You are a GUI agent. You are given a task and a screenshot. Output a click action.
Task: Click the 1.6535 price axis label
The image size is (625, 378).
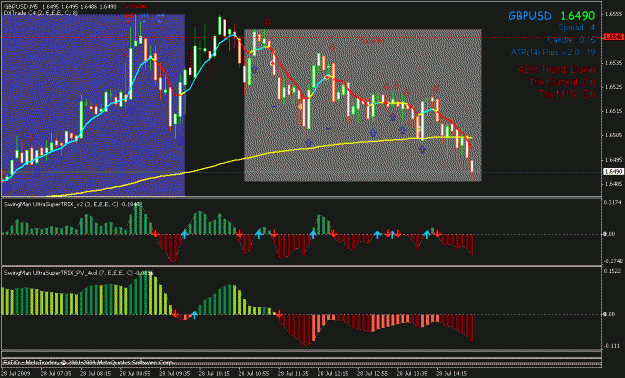(x=613, y=63)
